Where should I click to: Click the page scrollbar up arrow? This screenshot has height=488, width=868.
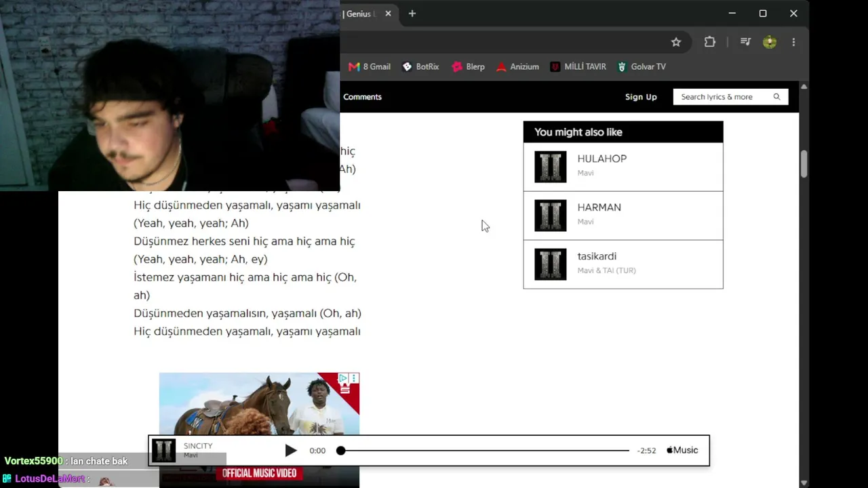(804, 87)
